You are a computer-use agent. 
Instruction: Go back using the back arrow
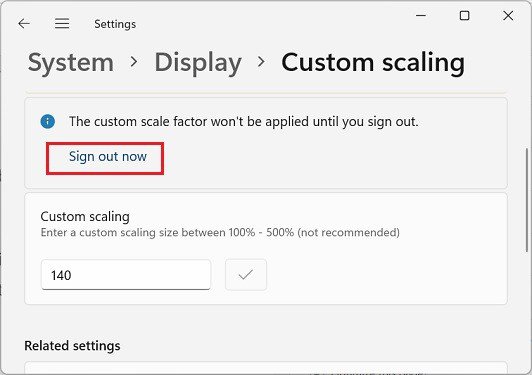coord(24,24)
